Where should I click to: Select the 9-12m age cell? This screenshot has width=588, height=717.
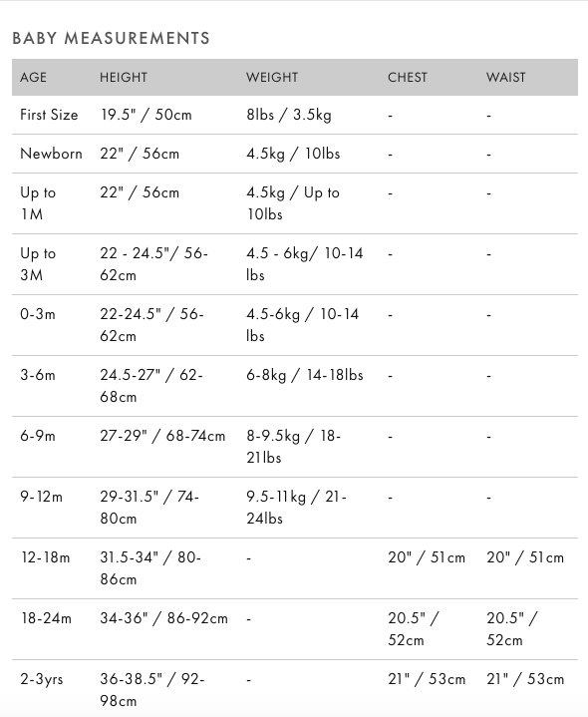pos(41,497)
